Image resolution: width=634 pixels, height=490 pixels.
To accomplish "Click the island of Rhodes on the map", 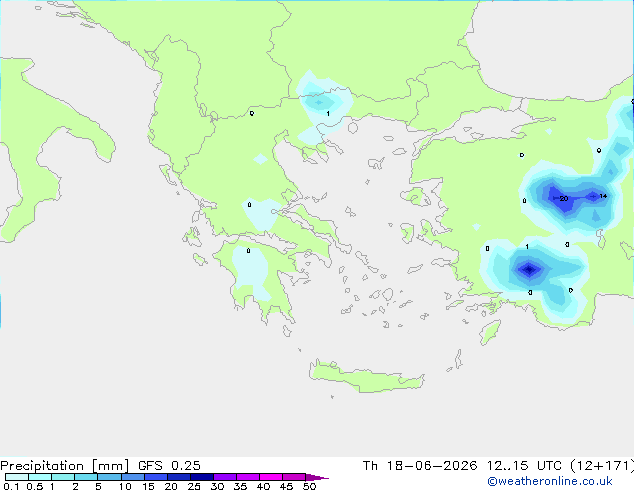I will tap(490, 332).
